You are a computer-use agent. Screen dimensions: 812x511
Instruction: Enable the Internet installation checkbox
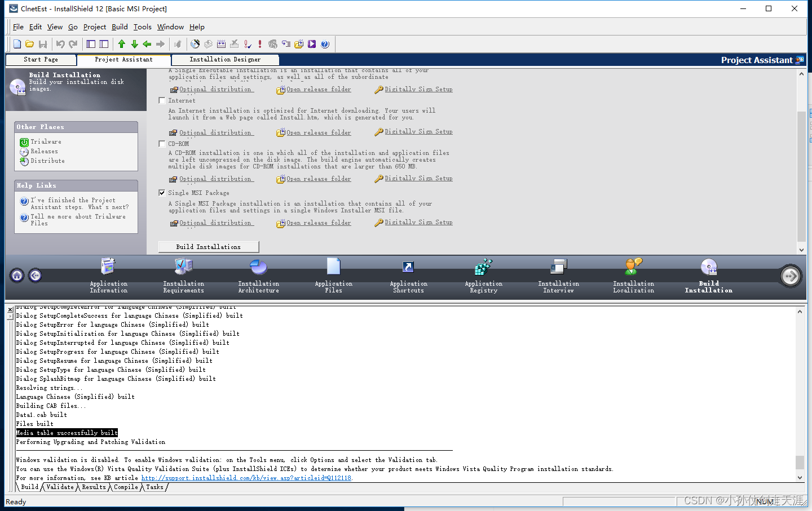(x=162, y=100)
